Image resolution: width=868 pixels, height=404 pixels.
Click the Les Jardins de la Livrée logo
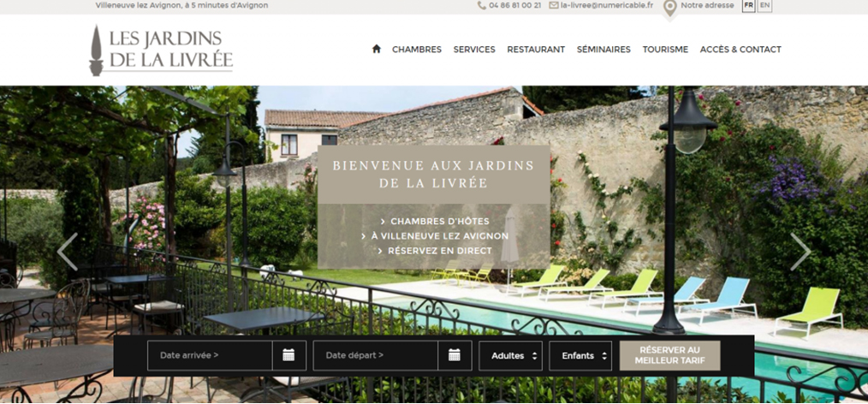[x=161, y=50]
